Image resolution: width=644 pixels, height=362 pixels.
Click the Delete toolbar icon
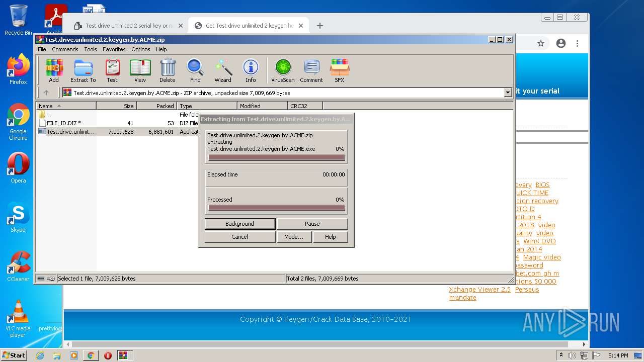(168, 70)
